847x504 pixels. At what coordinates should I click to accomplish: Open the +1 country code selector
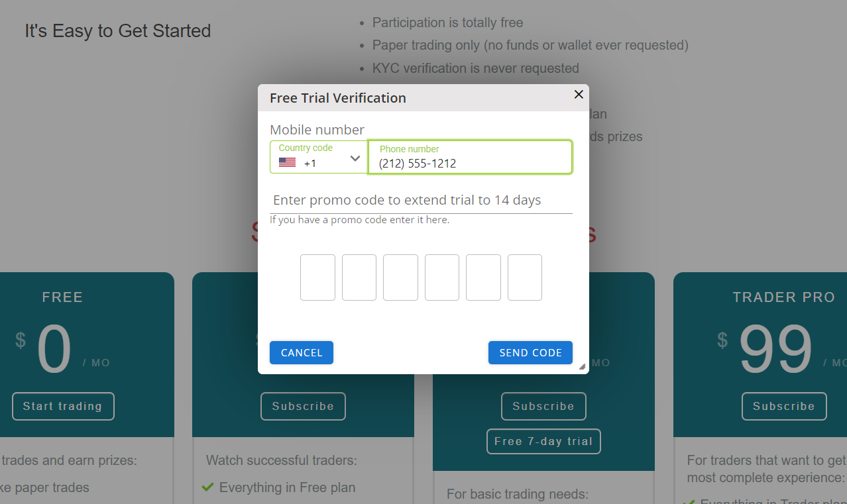tap(319, 157)
